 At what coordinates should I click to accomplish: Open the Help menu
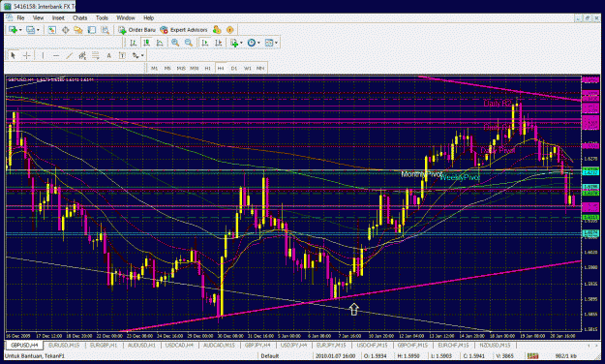(148, 17)
